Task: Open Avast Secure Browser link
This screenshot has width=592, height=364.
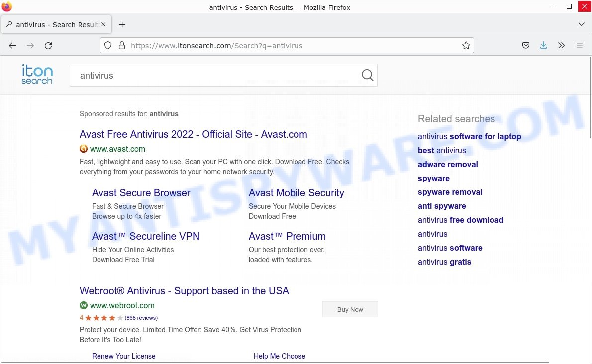Action: click(x=141, y=193)
